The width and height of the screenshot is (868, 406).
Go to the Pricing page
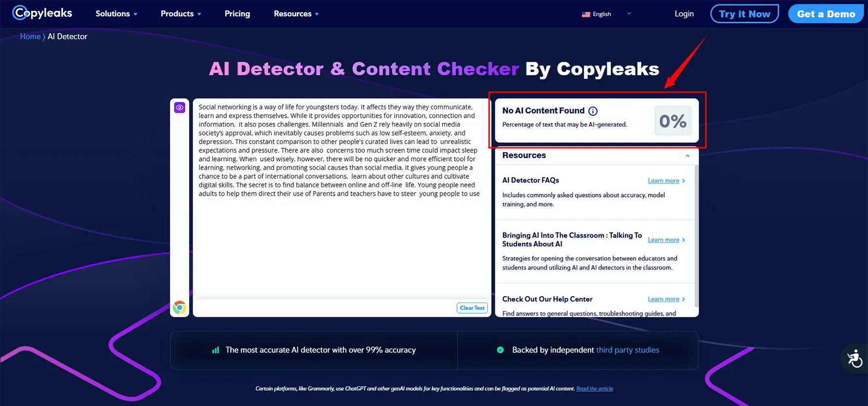(237, 14)
